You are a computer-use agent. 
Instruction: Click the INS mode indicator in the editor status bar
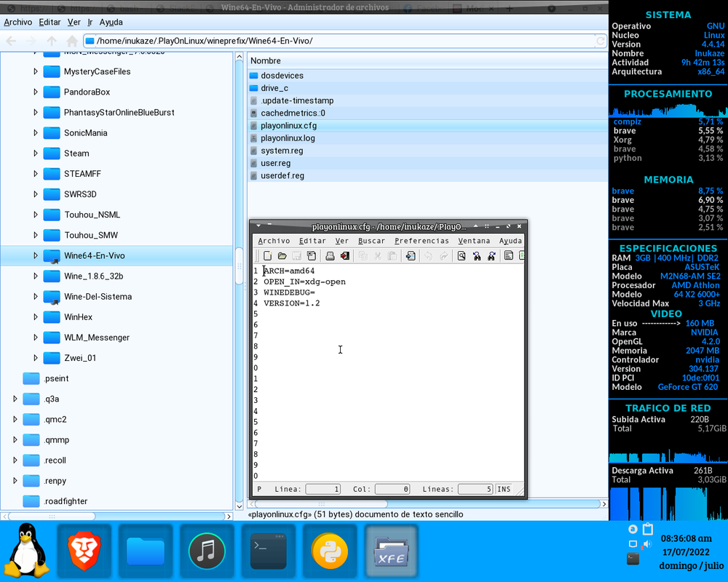tap(504, 489)
